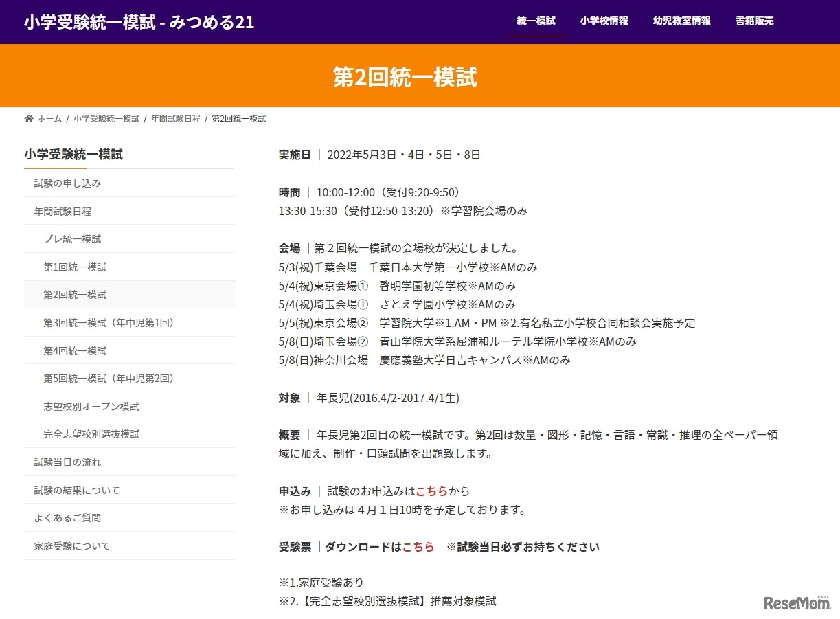Open the 小学校情報 menu item
The width and height of the screenshot is (840, 619).
tap(604, 21)
